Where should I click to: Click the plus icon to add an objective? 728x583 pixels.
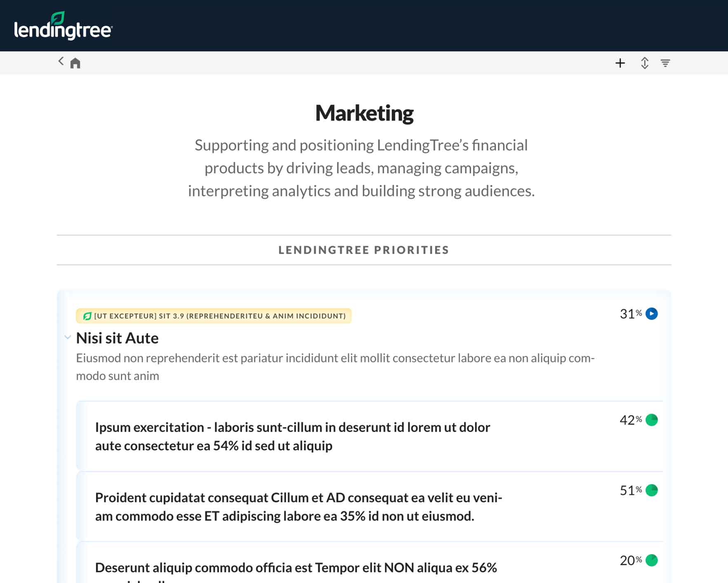click(620, 63)
